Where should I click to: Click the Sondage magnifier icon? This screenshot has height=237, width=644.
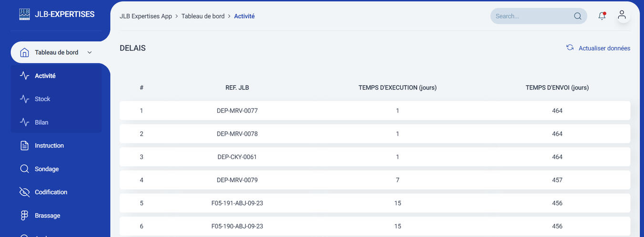coord(24,169)
